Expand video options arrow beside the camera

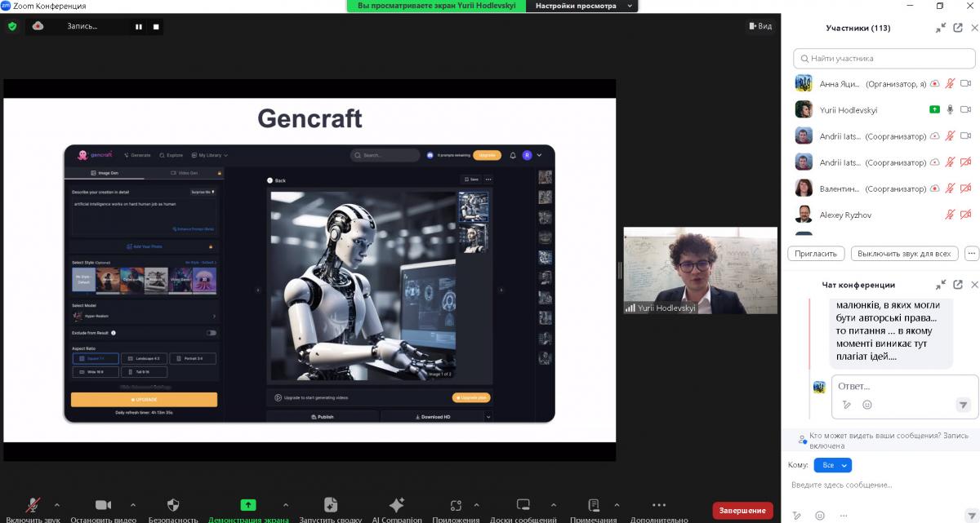(132, 504)
